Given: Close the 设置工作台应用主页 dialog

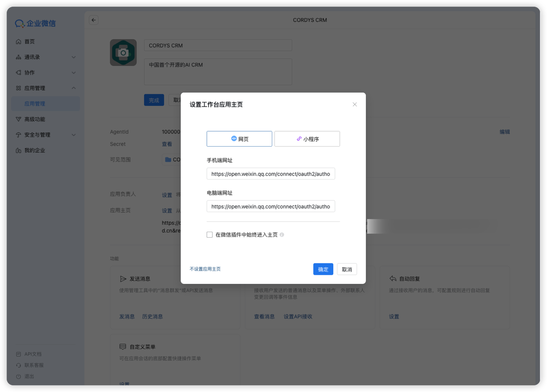Looking at the screenshot, I should coord(355,104).
